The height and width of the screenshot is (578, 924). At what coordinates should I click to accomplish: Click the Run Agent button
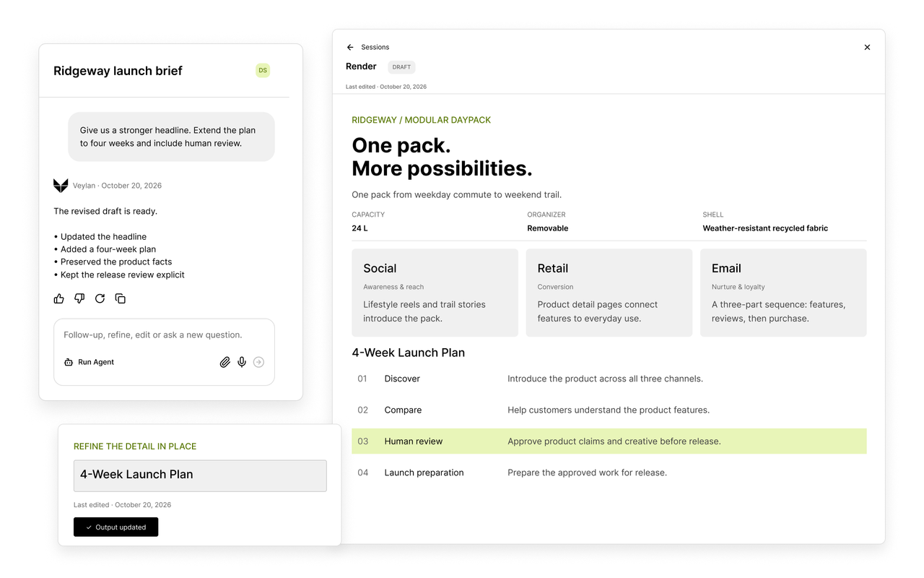pyautogui.click(x=89, y=362)
